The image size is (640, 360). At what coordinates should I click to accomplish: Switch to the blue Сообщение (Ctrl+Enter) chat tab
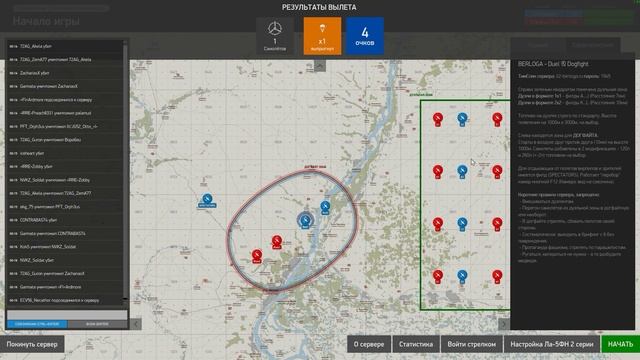pos(37,324)
